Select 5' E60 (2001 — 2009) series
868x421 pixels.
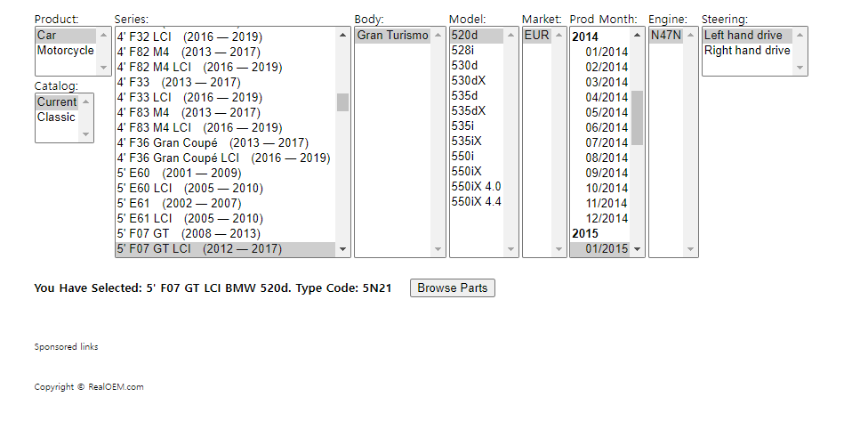[x=225, y=173]
